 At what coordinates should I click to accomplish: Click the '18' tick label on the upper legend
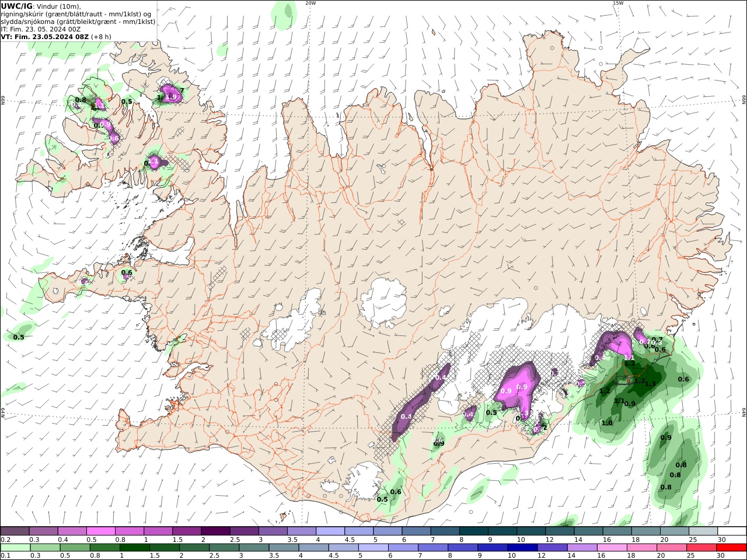635,540
